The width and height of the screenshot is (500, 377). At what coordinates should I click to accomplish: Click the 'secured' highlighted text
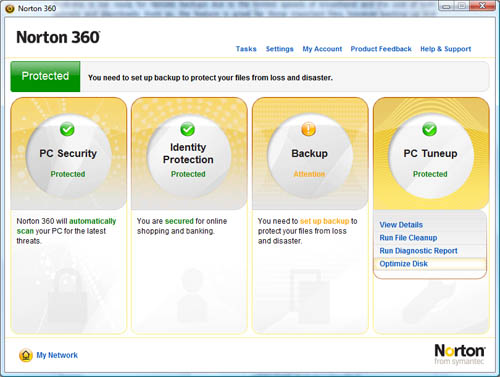[x=179, y=221]
